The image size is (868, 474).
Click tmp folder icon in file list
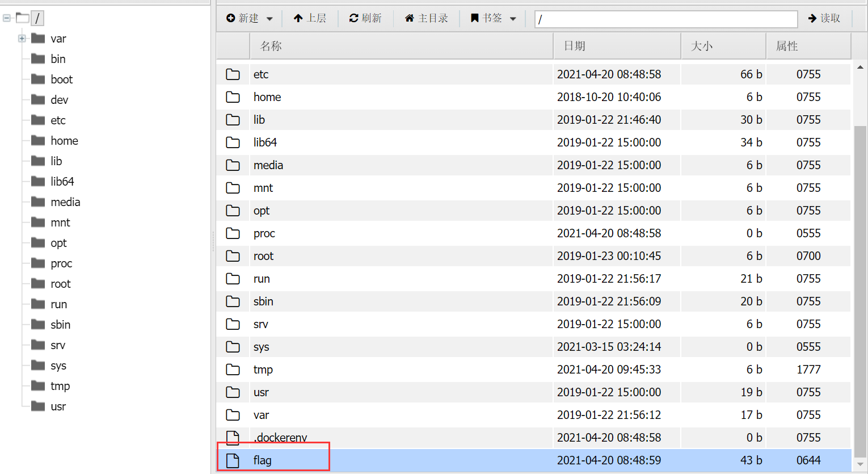click(233, 370)
